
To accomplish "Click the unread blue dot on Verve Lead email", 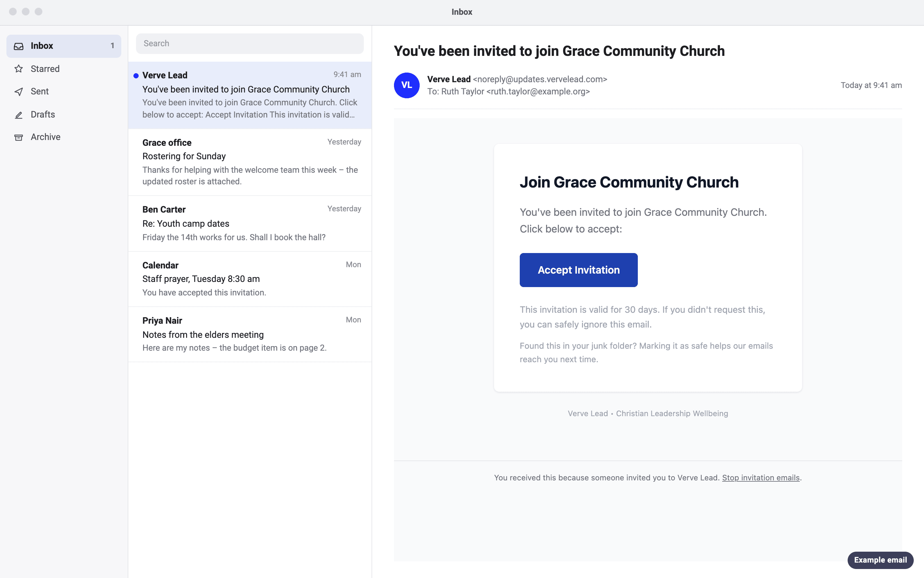I will (136, 76).
